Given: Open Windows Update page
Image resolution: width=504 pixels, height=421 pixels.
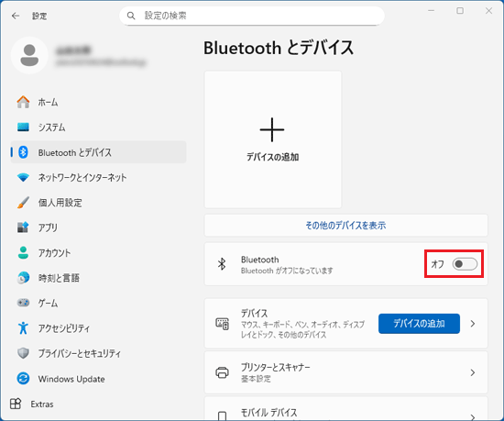Looking at the screenshot, I should click(x=98, y=378).
